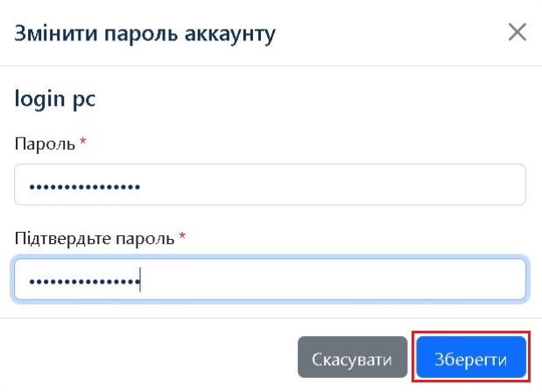Click empty footer area left of Скасувати
Screen dimensions: 542x392
[149, 360]
